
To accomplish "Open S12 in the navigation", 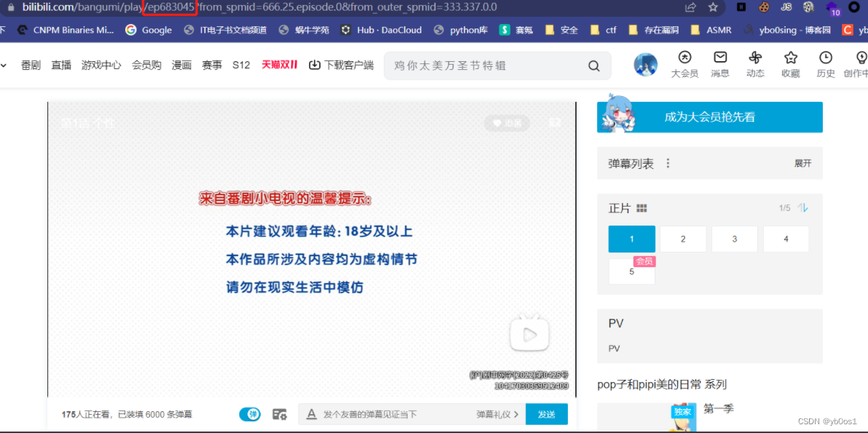I will [241, 65].
